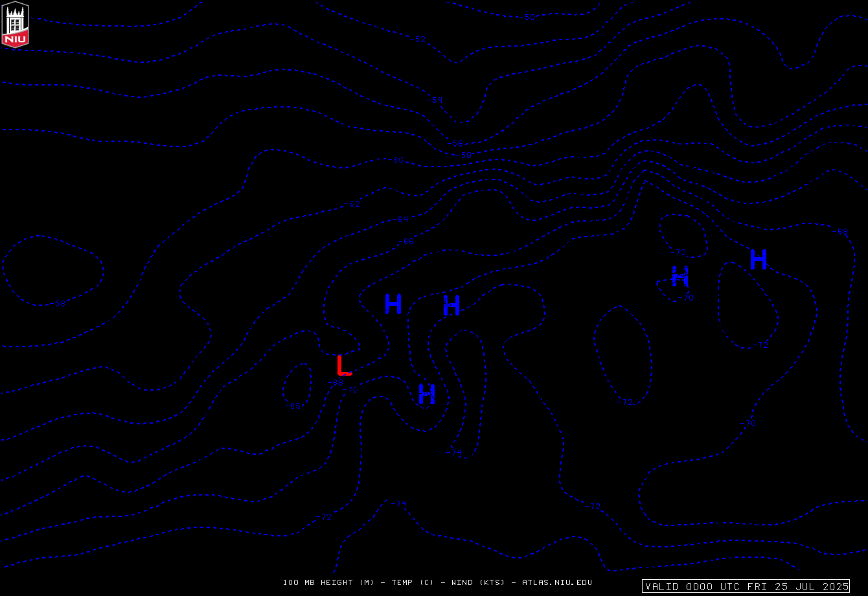Screen dimensions: 868x596
Task: Click the ATLAS.NIU.EDU text in footer
Action: (x=557, y=582)
